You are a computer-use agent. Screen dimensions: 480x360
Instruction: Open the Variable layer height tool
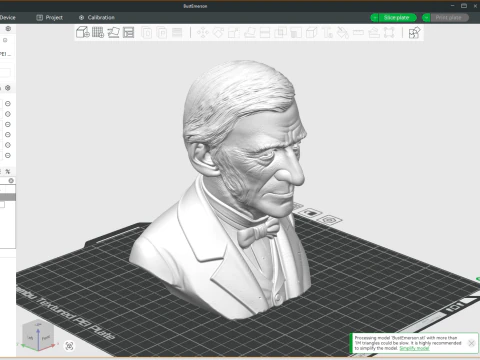click(x=177, y=33)
